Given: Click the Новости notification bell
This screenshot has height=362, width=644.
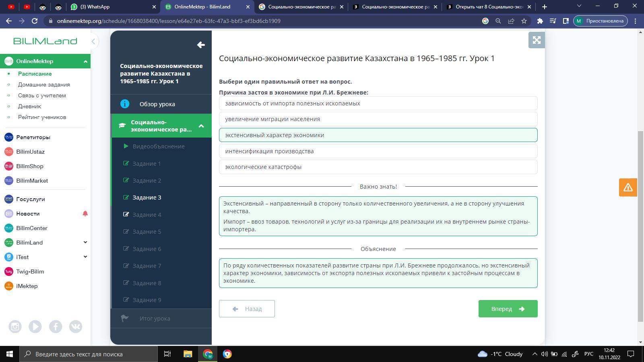Looking at the screenshot, I should [85, 214].
